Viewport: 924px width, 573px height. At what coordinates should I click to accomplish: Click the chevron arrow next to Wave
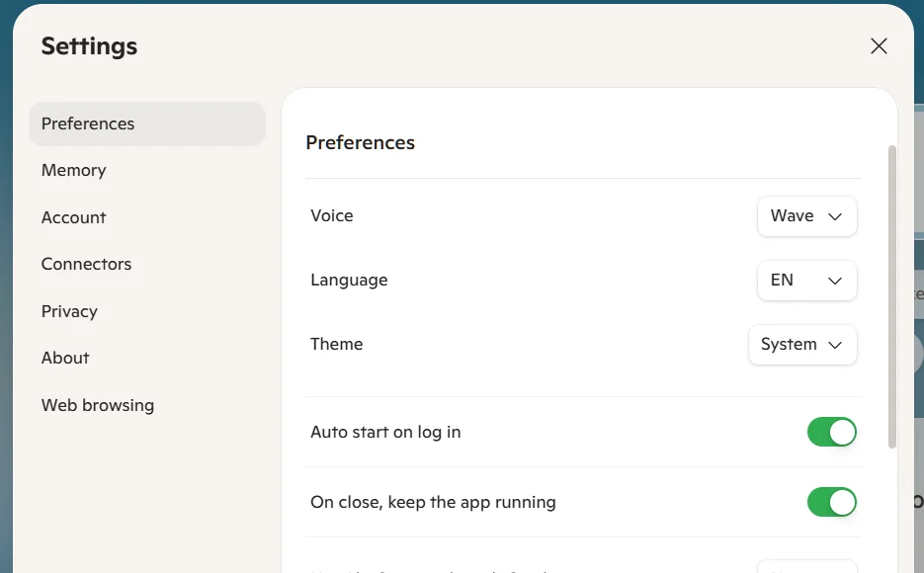[834, 216]
